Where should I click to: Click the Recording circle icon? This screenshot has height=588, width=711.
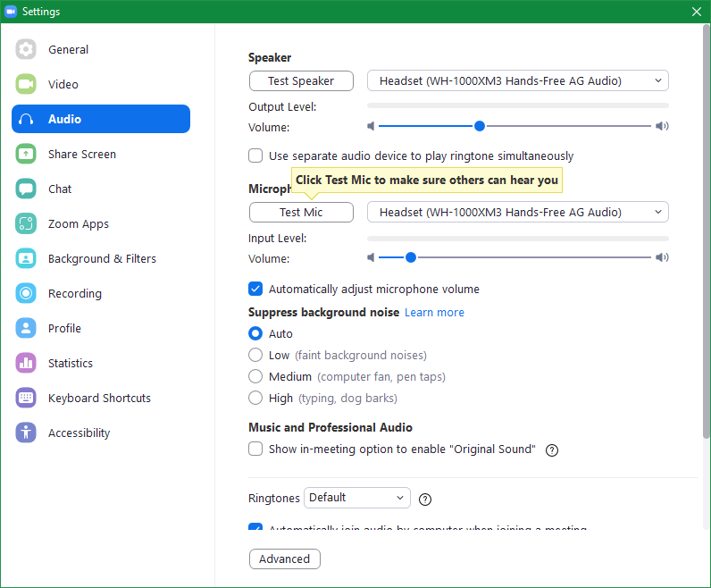tap(26, 293)
